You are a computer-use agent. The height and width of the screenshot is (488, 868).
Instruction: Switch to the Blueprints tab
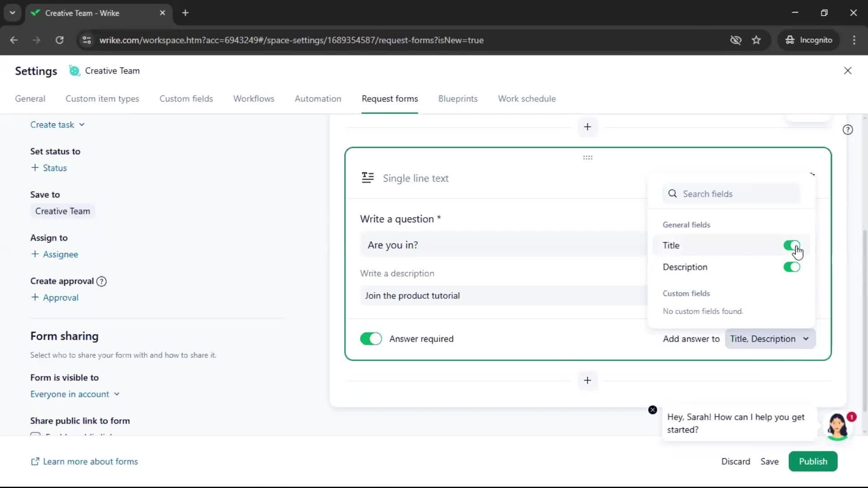[458, 99]
